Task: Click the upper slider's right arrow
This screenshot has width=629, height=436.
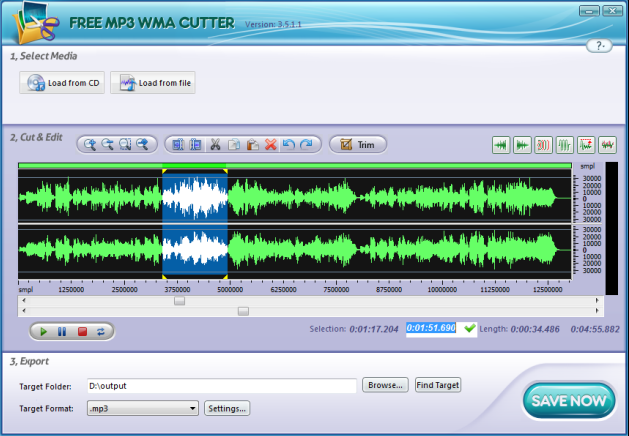Action: click(597, 300)
